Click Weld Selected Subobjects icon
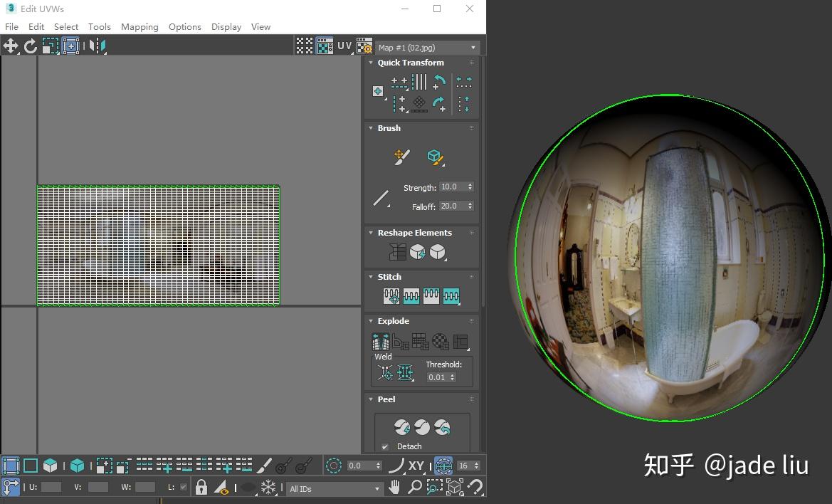Screen dimensions: 832x504 click(406, 372)
